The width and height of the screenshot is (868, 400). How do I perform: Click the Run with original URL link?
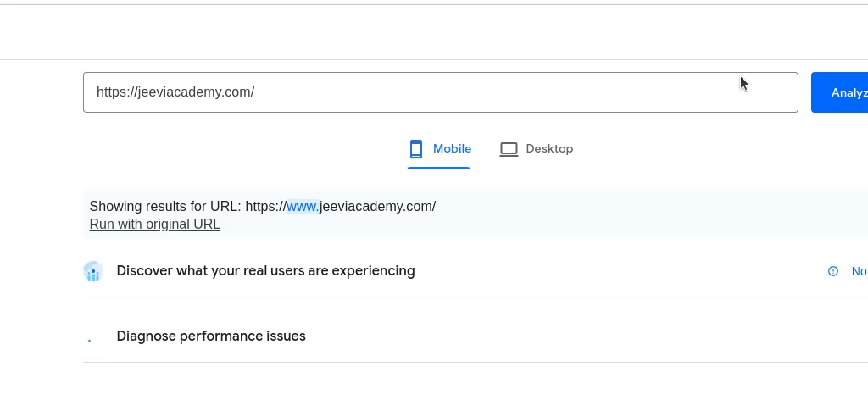click(155, 224)
